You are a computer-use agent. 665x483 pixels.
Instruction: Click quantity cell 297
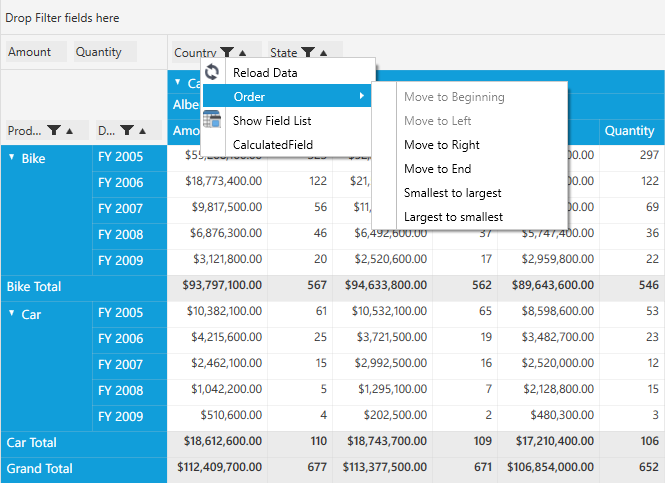632,156
